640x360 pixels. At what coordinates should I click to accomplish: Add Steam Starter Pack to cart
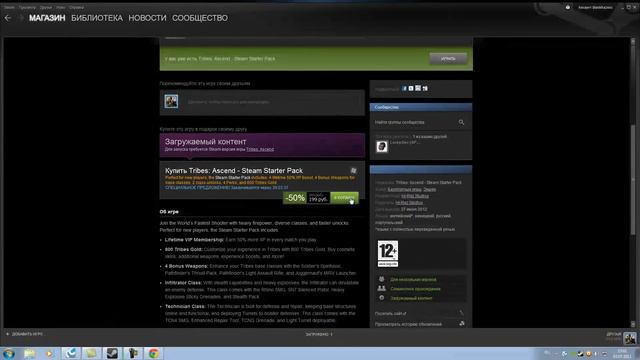[344, 198]
